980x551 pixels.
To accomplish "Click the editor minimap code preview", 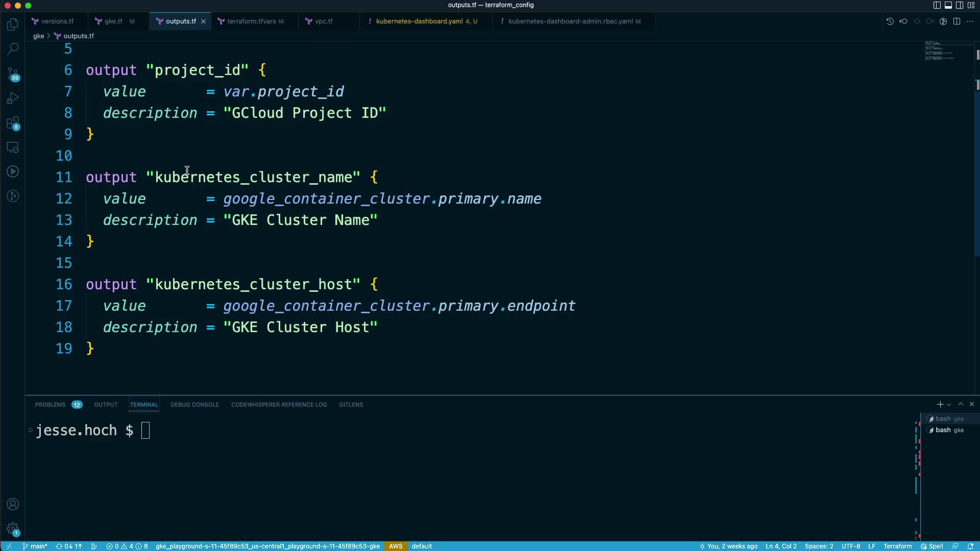I will point(939,52).
